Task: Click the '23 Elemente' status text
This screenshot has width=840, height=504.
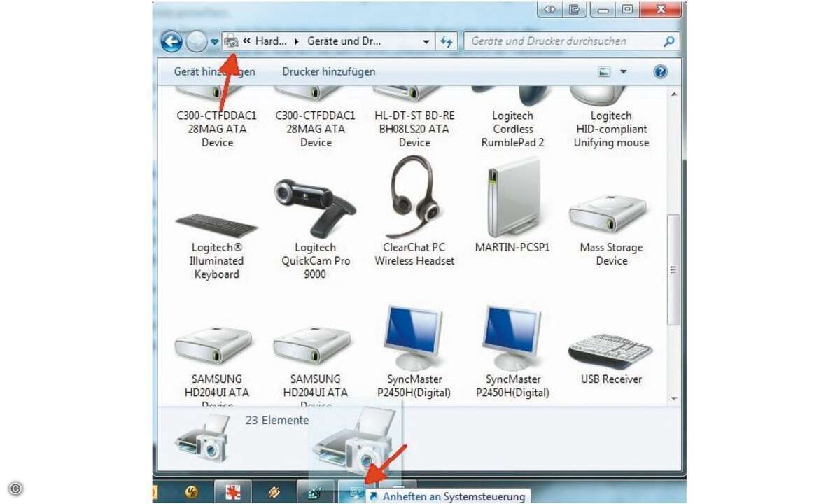Action: (x=277, y=420)
